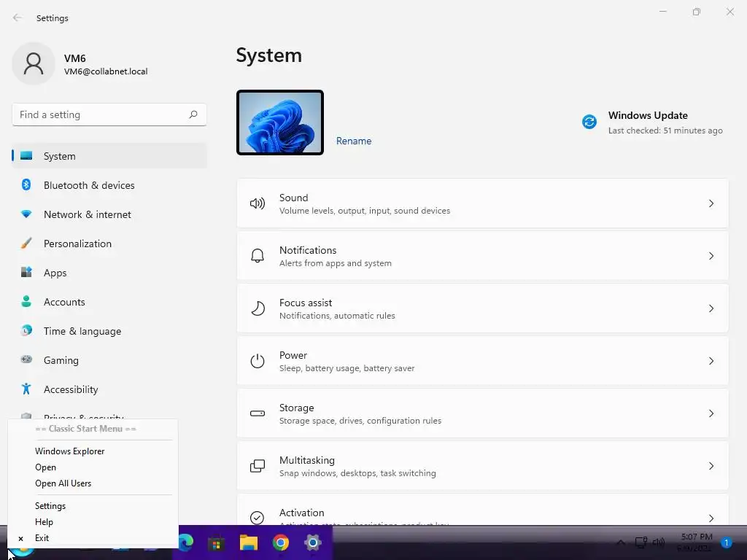Open the Notifications settings card
Viewport: 747px width, 560px height.
coord(482,256)
